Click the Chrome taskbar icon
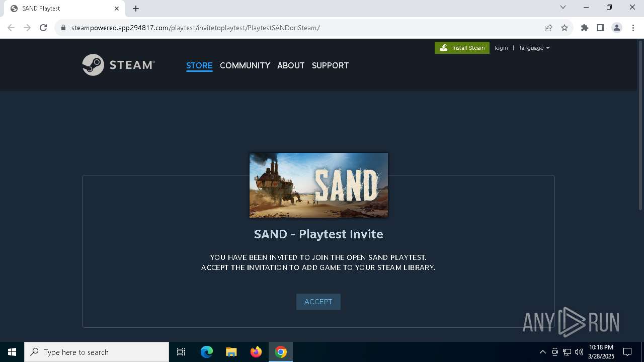The image size is (644, 362). pos(281,352)
